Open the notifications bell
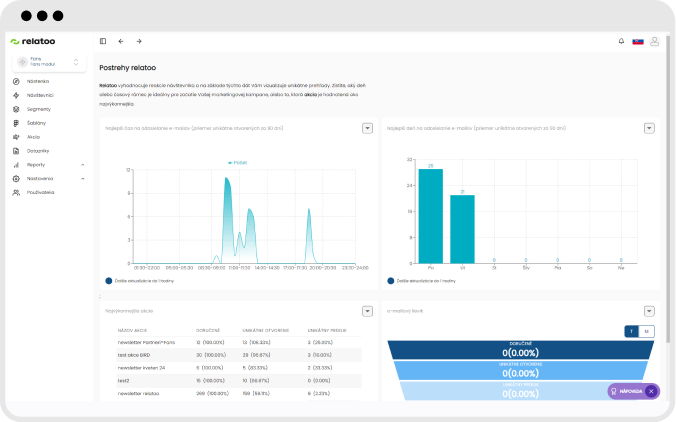 click(x=621, y=41)
